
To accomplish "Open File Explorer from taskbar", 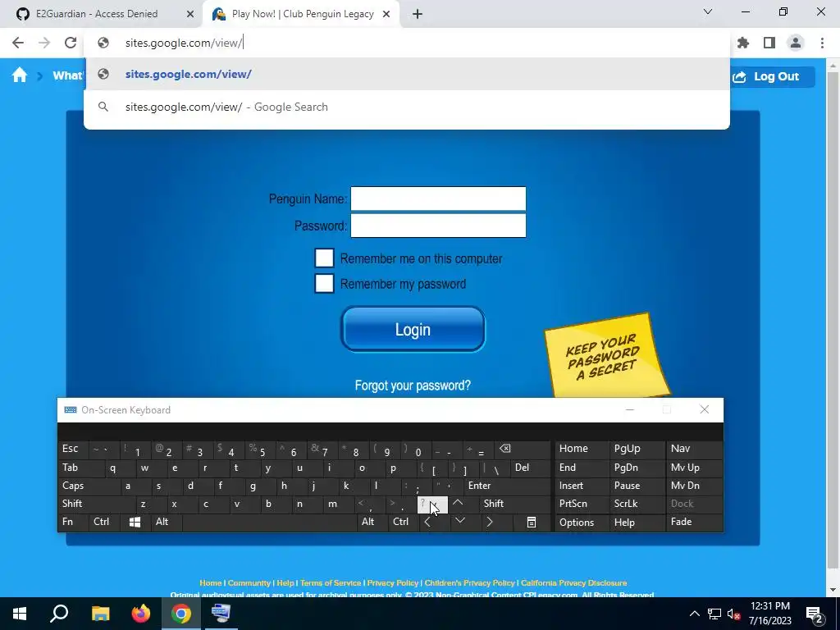I will point(100,614).
